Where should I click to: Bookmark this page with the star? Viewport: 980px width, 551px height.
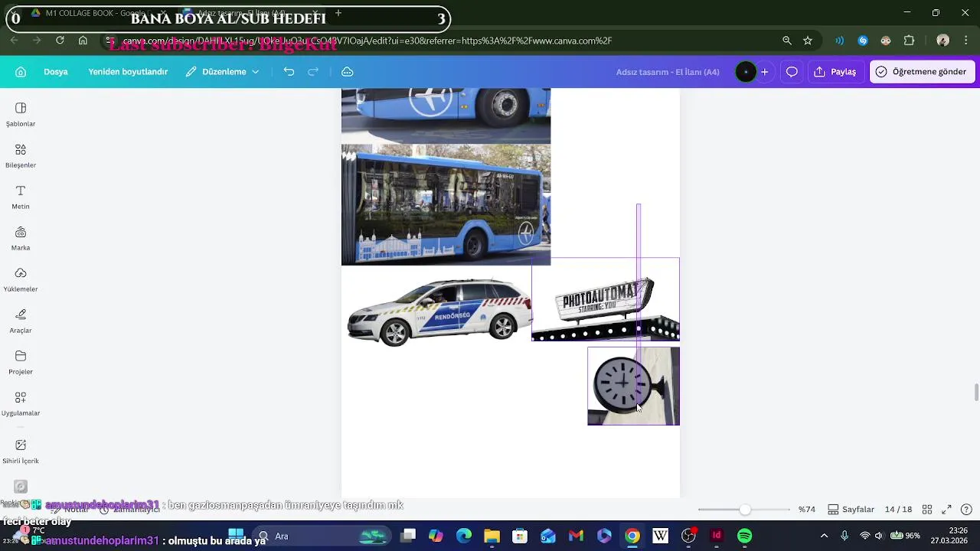click(x=808, y=41)
